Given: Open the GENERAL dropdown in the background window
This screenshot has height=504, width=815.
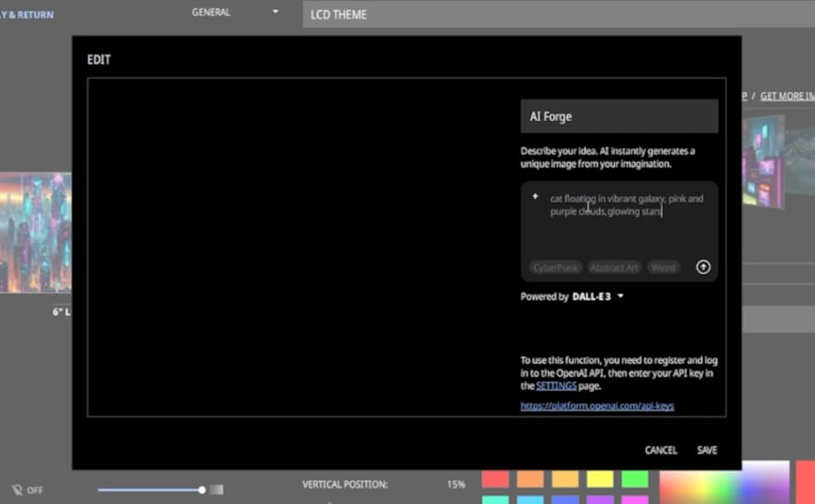Looking at the screenshot, I should tap(235, 12).
